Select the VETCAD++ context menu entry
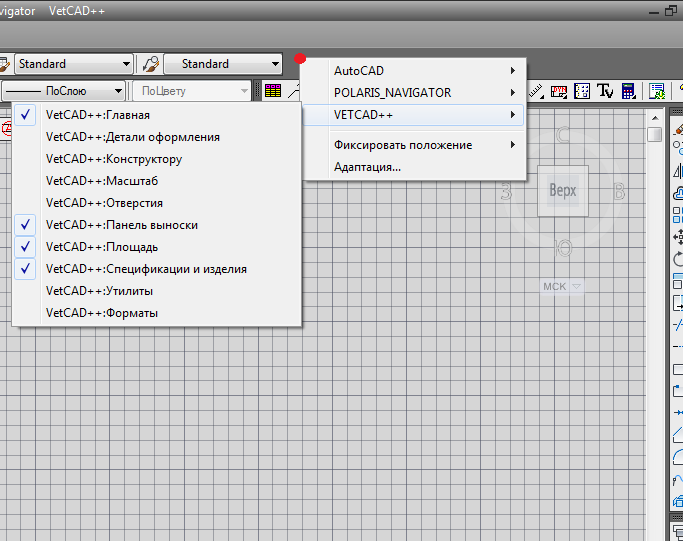 [x=414, y=115]
